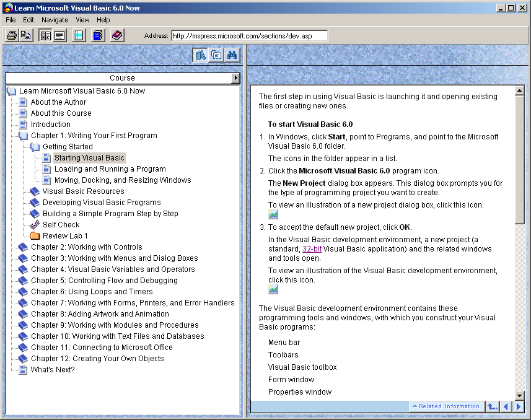
Task: Open the Course dropdown arrow
Action: [x=236, y=78]
